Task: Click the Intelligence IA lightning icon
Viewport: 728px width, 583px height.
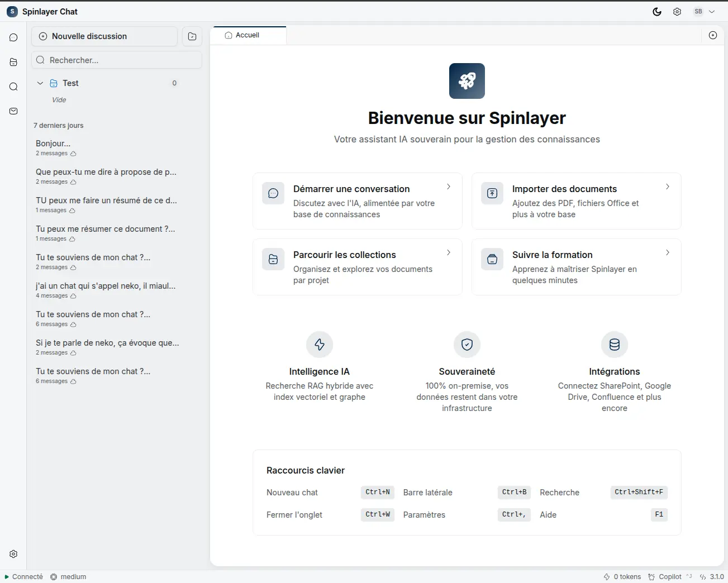Action: (320, 345)
